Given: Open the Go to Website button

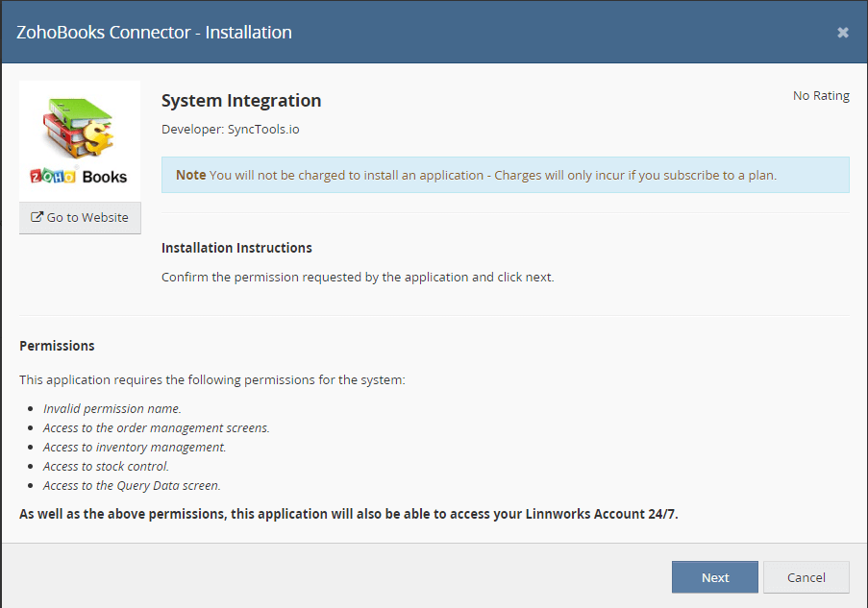Looking at the screenshot, I should [80, 217].
